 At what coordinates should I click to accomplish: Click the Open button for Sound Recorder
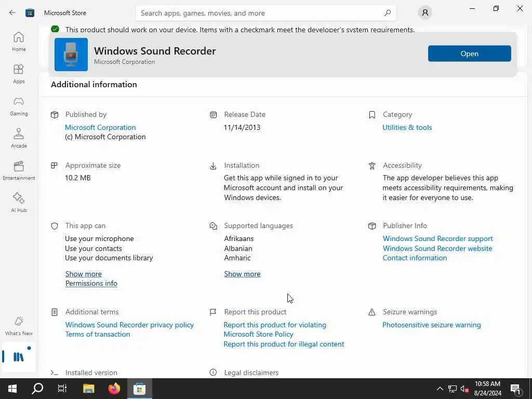click(469, 54)
